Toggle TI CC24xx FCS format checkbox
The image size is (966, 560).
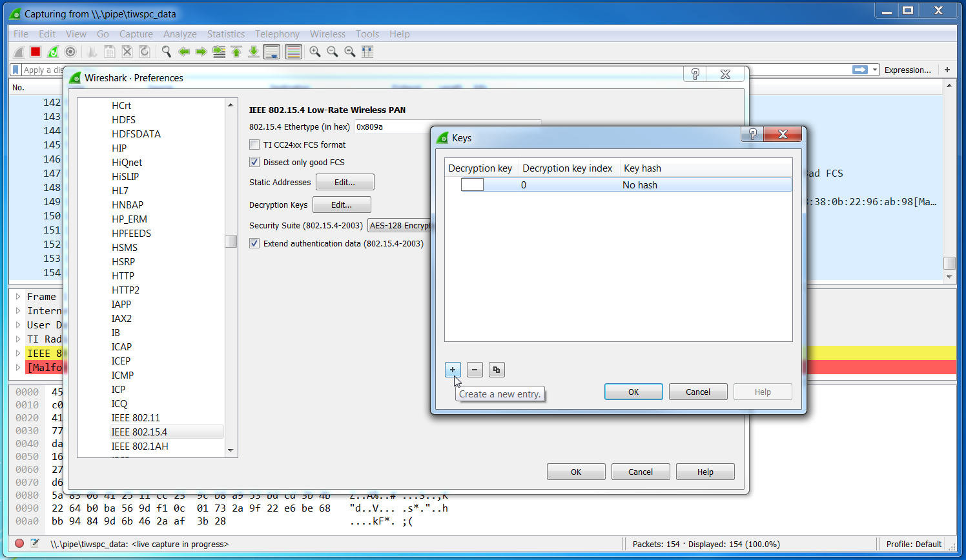[x=254, y=145]
